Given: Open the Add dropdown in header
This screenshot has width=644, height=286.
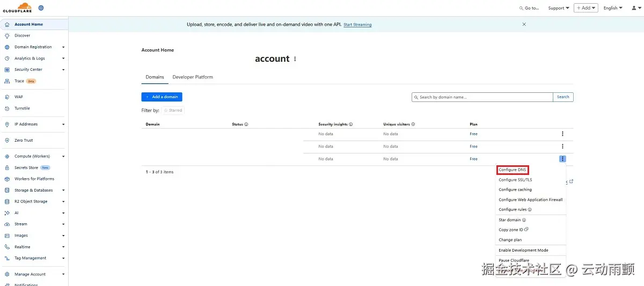Looking at the screenshot, I should pyautogui.click(x=586, y=8).
